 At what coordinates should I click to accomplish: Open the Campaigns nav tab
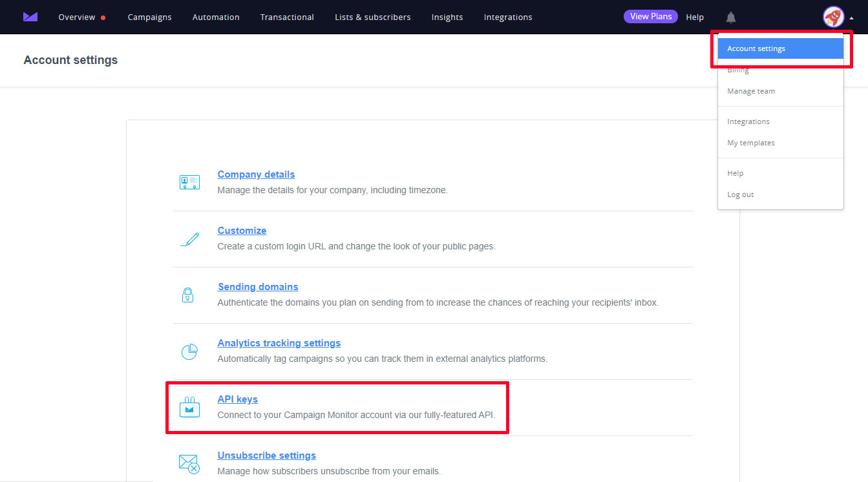pos(149,17)
